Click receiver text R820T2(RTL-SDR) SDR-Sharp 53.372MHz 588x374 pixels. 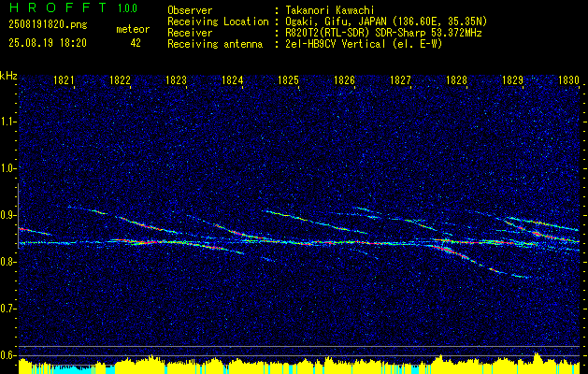pyautogui.click(x=383, y=33)
